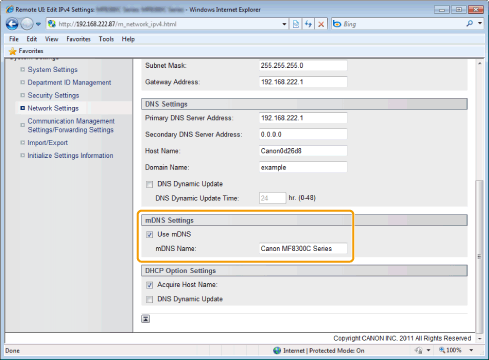Click the Forward navigation arrow
Screen dimensions: 489x360
click(x=27, y=24)
